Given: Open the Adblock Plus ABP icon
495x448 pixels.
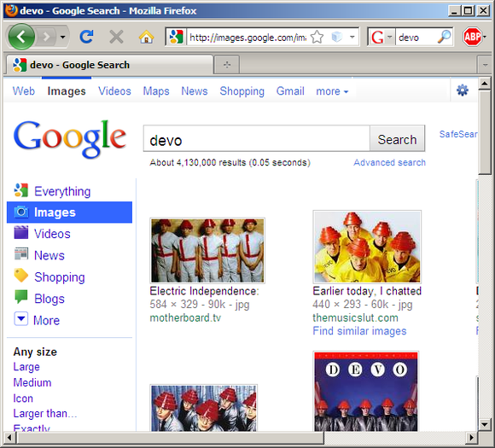Looking at the screenshot, I should click(472, 37).
